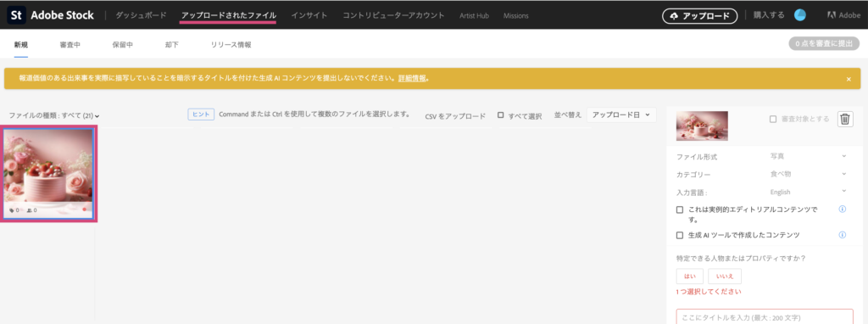The image size is (868, 324).
Task: Click the people release icon on thumbnail
Action: 29,210
